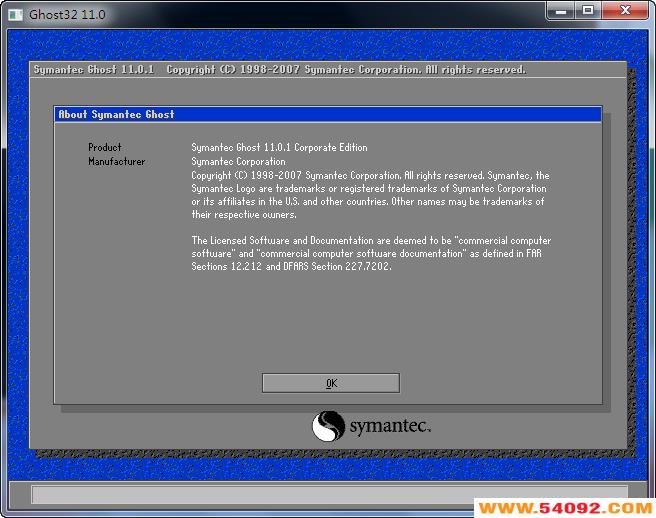Viewport: 656px width, 518px height.
Task: Click the copyright header line at top
Action: point(279,69)
